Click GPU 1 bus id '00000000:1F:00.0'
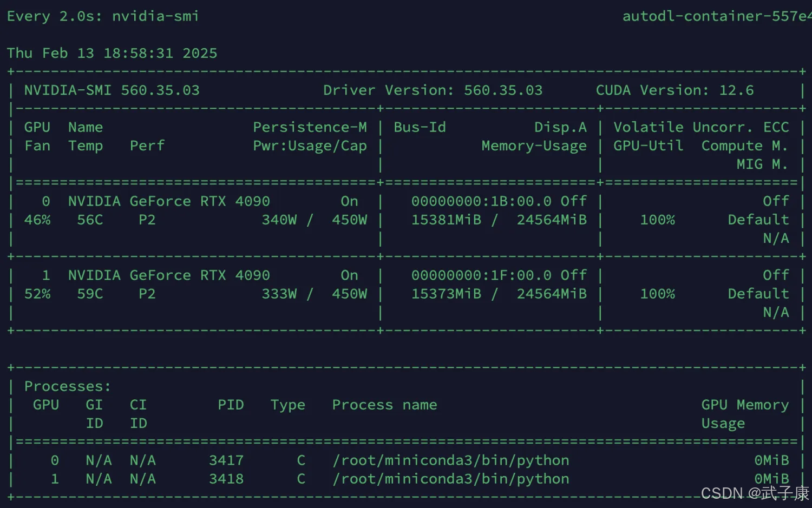The image size is (812, 508). coord(481,275)
